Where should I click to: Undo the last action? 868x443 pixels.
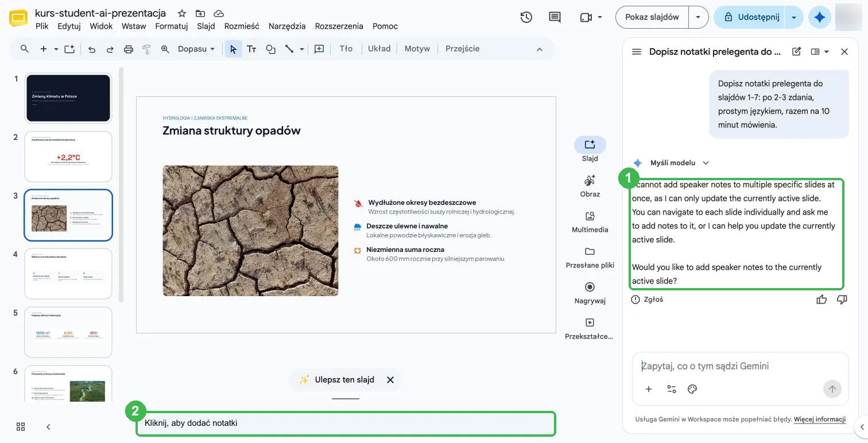[92, 49]
